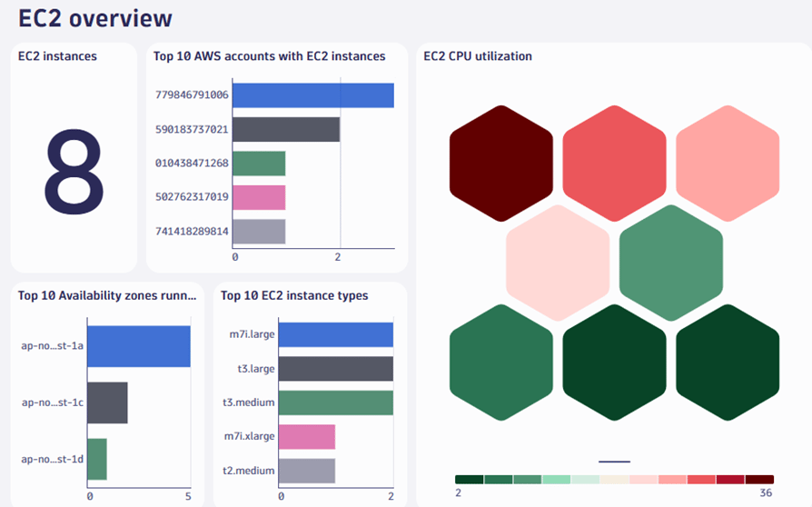Click the 779846791006 account bar
The height and width of the screenshot is (507, 812).
(x=312, y=95)
